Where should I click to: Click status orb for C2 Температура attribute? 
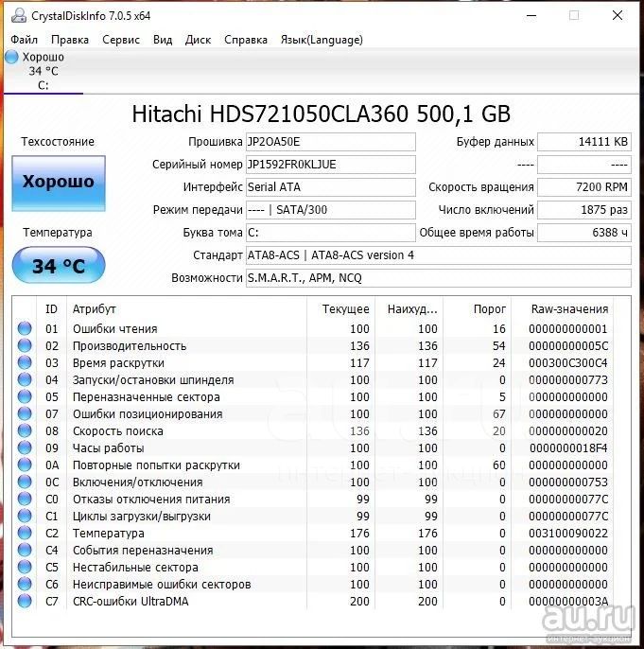tap(25, 534)
